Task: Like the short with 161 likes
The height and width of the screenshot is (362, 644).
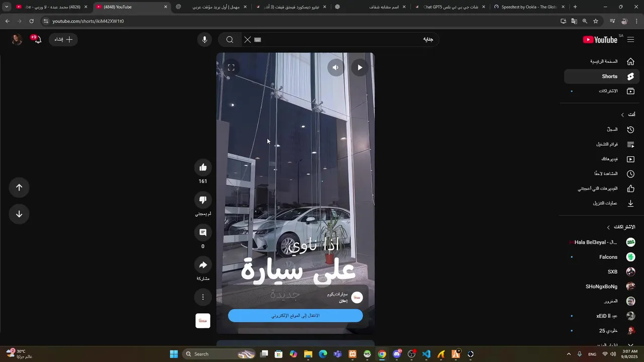Action: [x=203, y=167]
